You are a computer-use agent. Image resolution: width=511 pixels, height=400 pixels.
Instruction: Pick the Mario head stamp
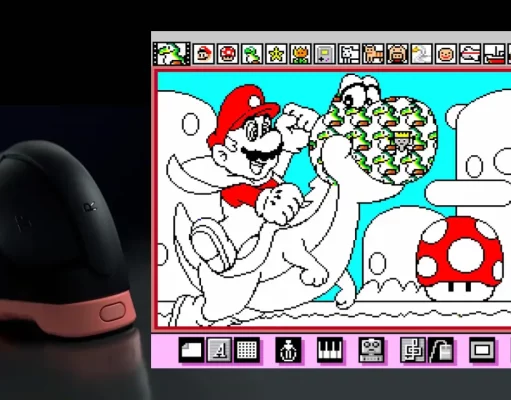(x=204, y=54)
